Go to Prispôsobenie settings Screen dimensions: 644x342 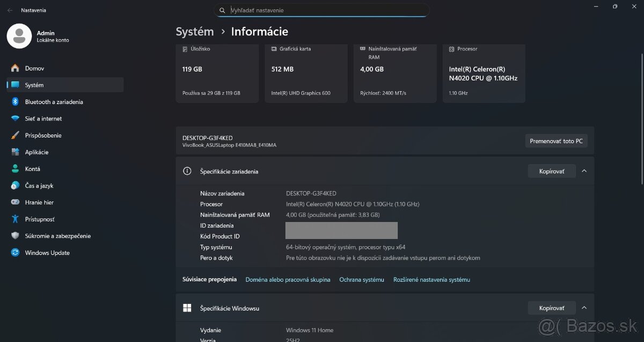[x=65, y=135]
